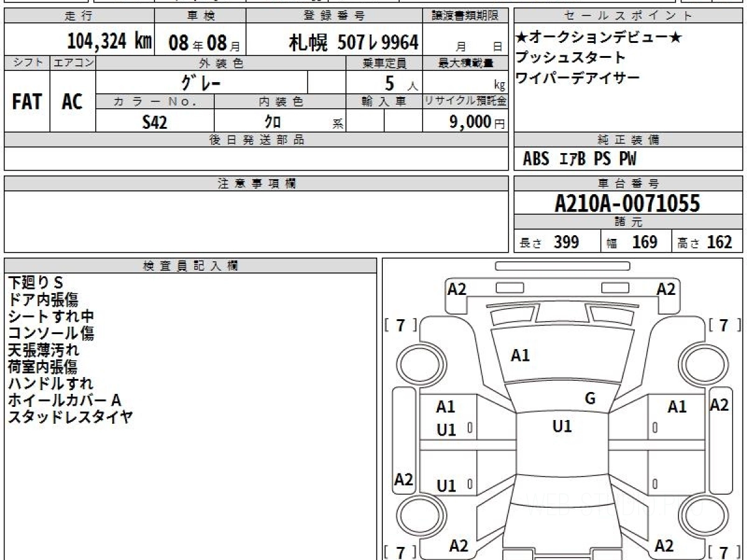The image size is (747, 560).
Task: Click the 注意事項欄 header bar
Action: 256,184
